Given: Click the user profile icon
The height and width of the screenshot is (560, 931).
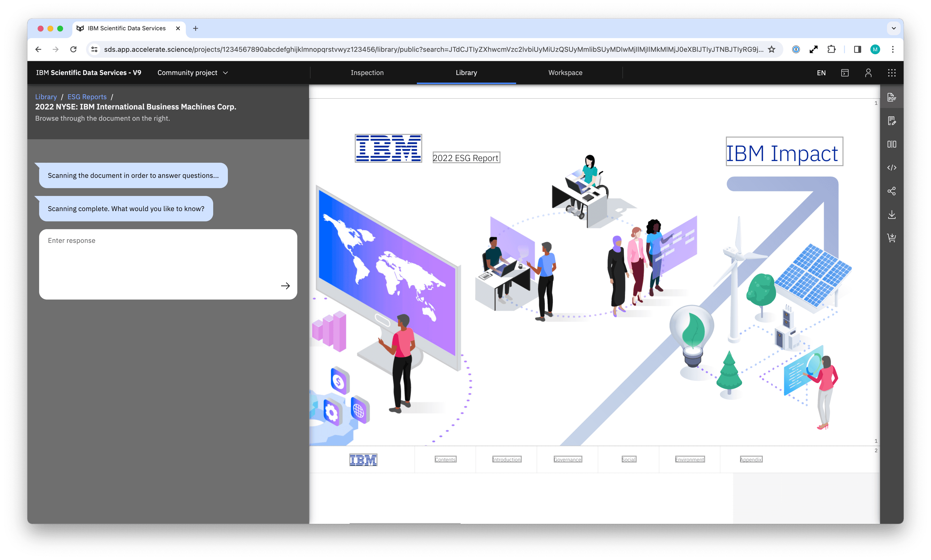Looking at the screenshot, I should pos(868,73).
